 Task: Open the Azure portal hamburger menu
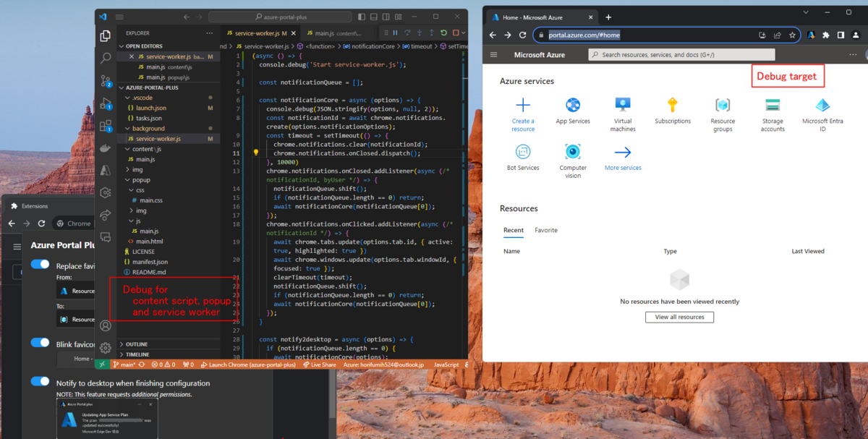point(494,54)
